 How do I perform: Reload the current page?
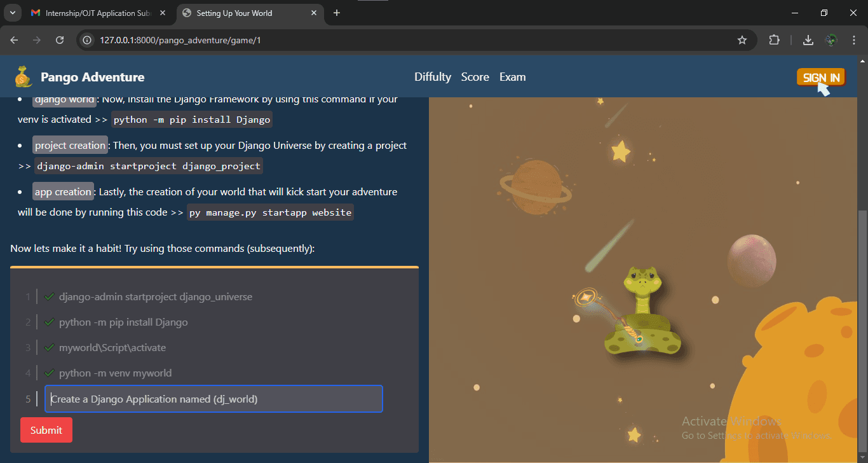pyautogui.click(x=60, y=40)
